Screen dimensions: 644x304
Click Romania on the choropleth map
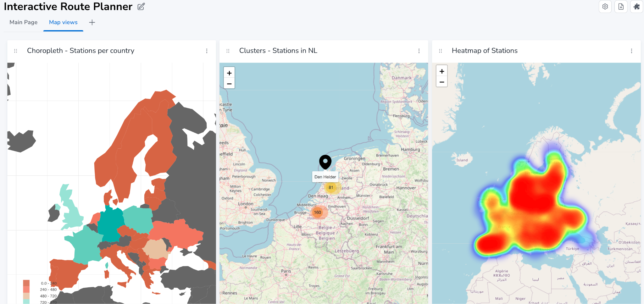(156, 249)
